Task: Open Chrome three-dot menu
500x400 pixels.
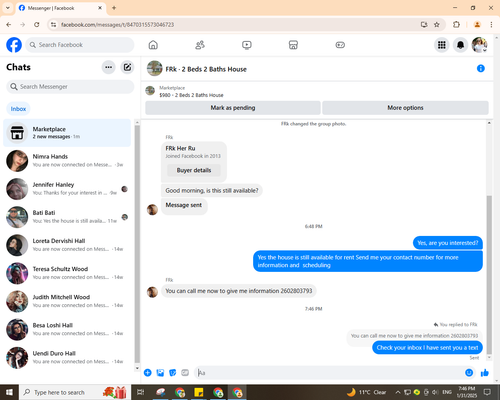Action: tap(491, 25)
